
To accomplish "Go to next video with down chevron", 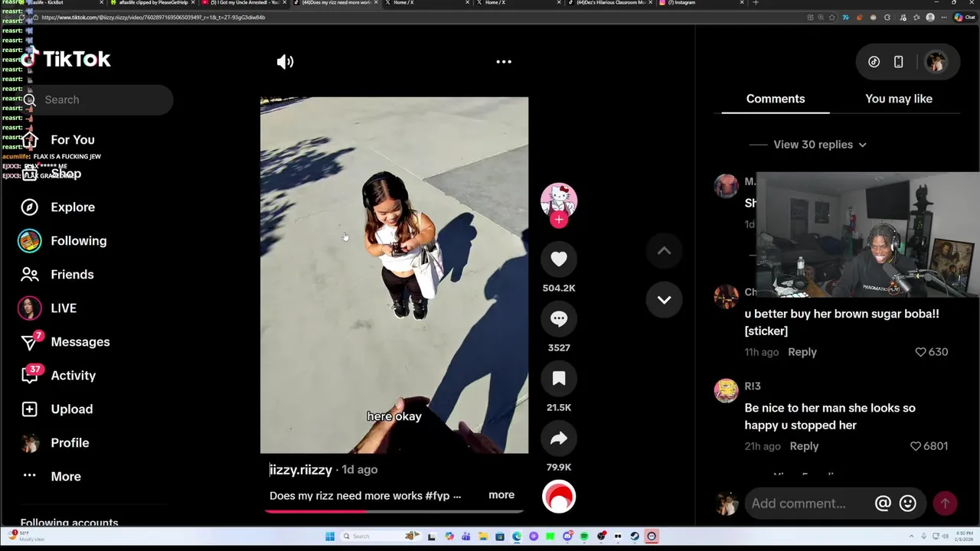I will coord(664,300).
